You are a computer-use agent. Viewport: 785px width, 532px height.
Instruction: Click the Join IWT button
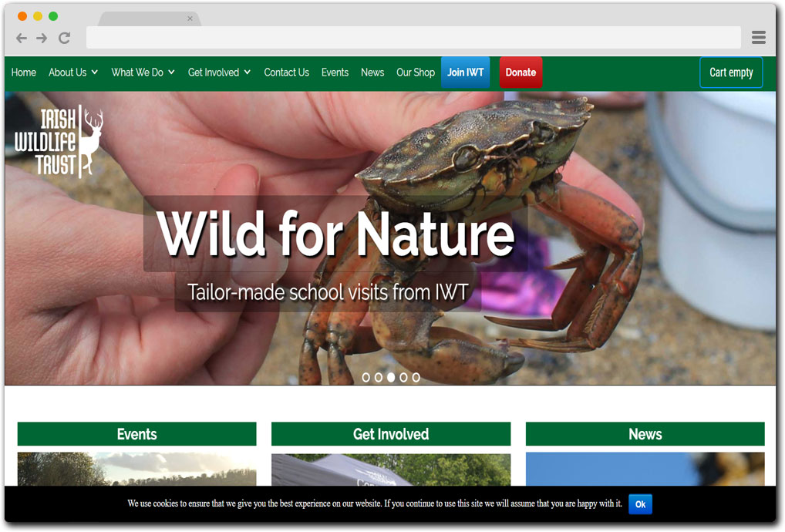(465, 72)
